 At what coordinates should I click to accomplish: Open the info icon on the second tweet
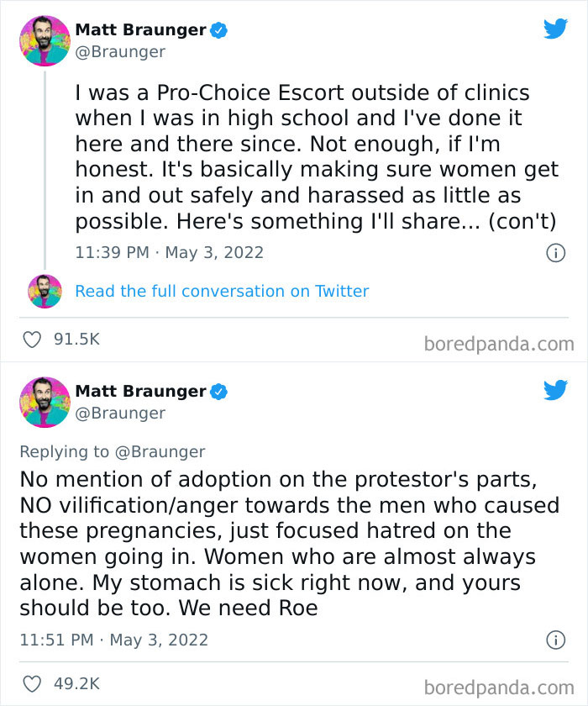pyautogui.click(x=555, y=639)
